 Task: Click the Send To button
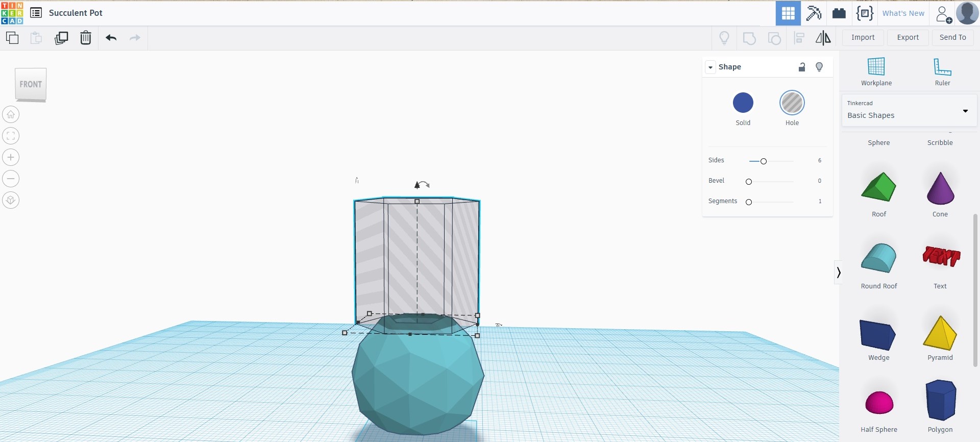point(953,37)
